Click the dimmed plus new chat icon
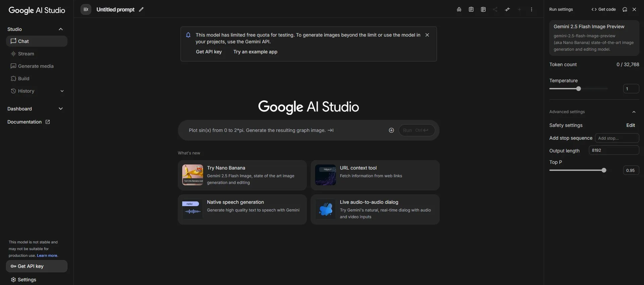Screen dimensions: 644x285 point(519,9)
